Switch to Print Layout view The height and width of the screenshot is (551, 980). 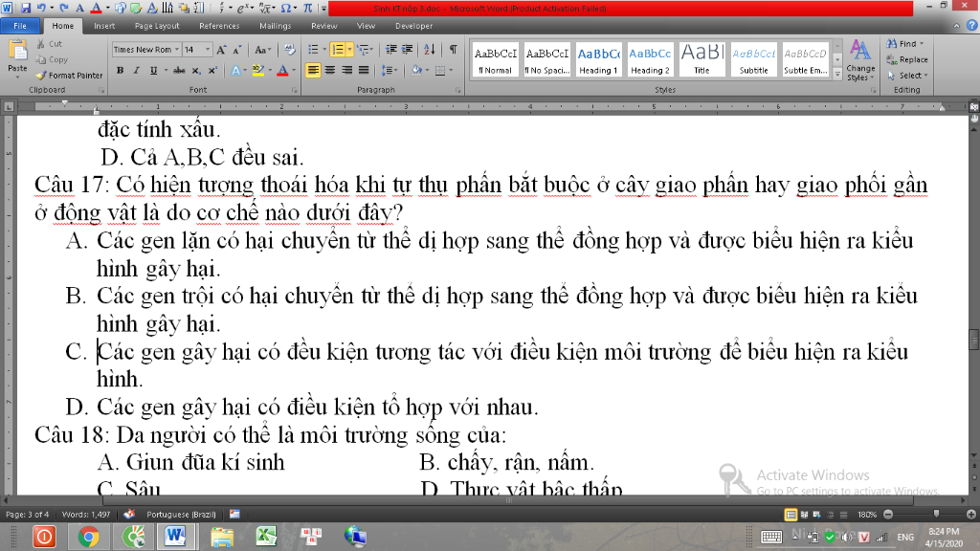[x=791, y=515]
